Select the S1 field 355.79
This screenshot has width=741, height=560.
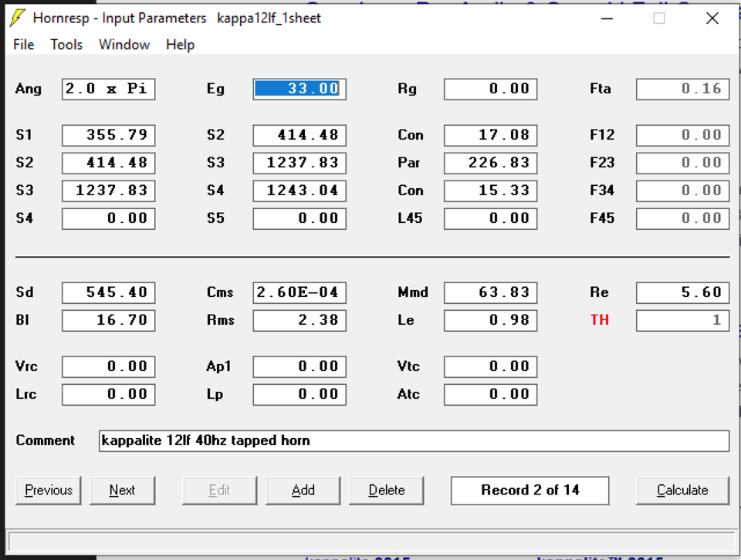point(108,135)
